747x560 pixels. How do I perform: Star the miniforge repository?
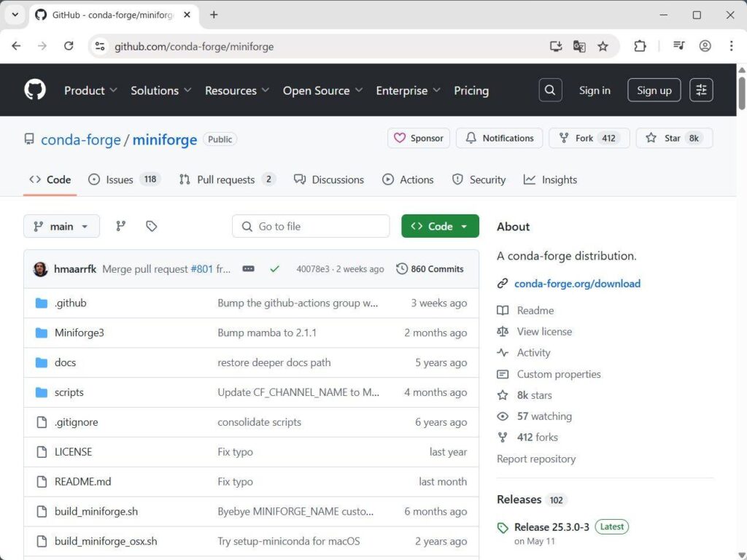pyautogui.click(x=673, y=138)
